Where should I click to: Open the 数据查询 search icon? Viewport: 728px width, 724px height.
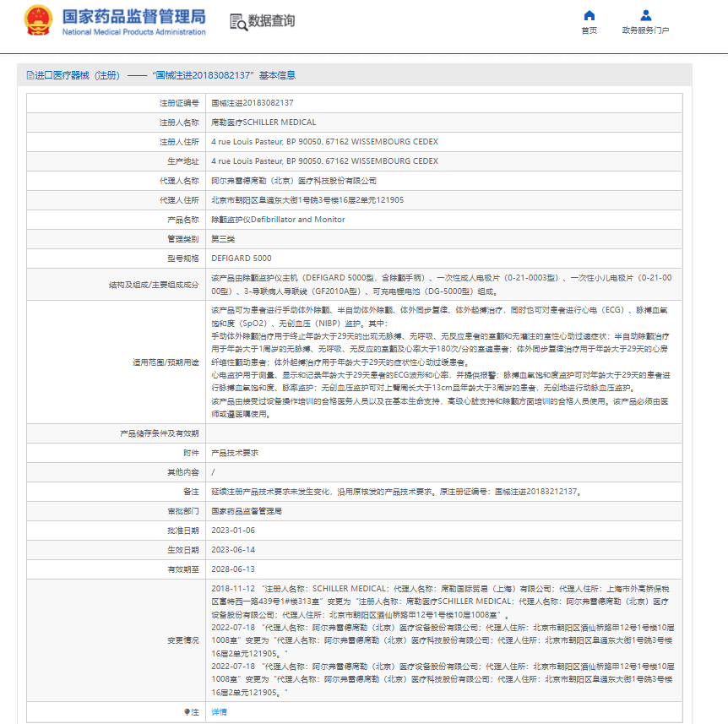[238, 22]
